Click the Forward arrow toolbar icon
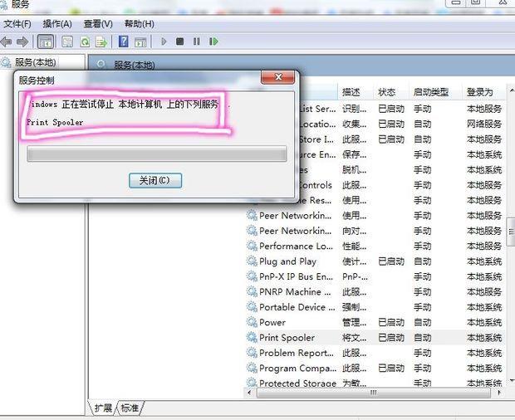Image resolution: width=515 pixels, height=420 pixels. coord(22,42)
